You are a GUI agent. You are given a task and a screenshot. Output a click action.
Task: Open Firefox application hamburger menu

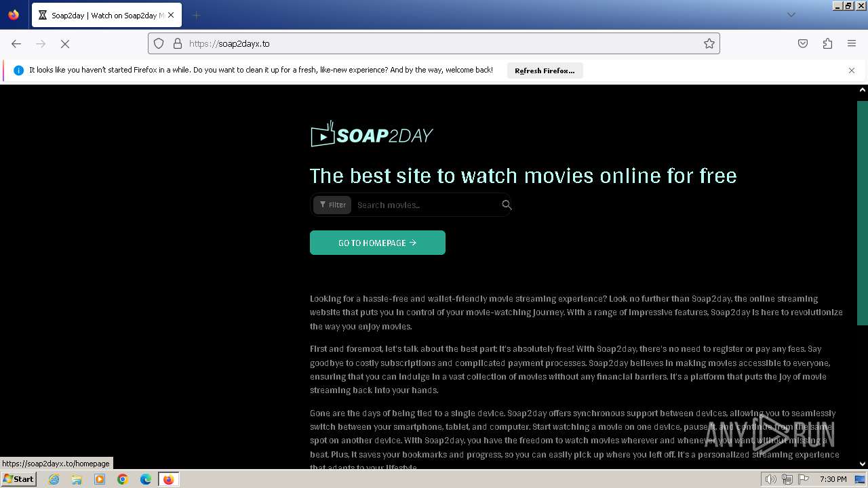[852, 43]
